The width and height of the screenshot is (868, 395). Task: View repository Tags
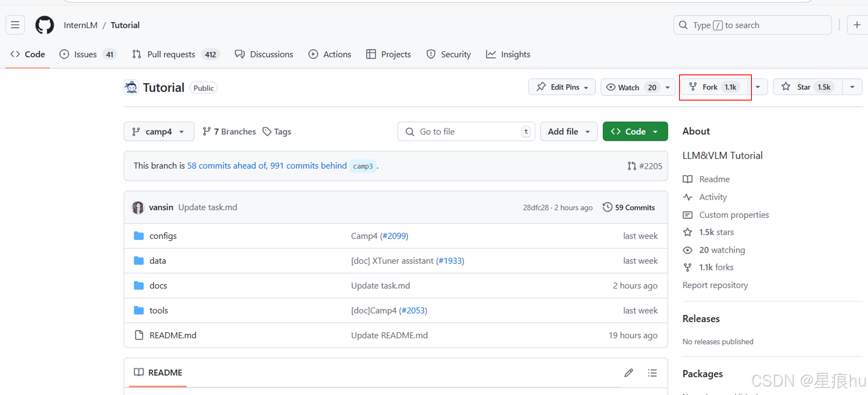coord(277,132)
